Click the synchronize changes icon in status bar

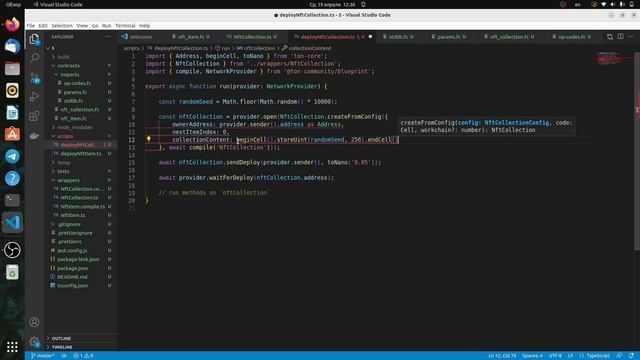(x=64, y=356)
